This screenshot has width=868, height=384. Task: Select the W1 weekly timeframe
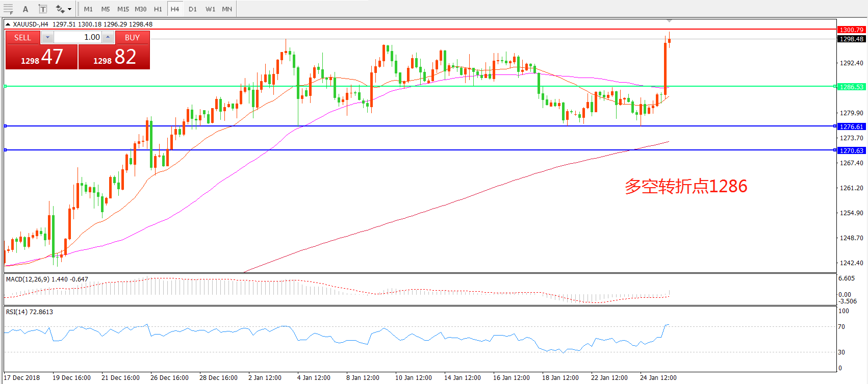coord(210,9)
